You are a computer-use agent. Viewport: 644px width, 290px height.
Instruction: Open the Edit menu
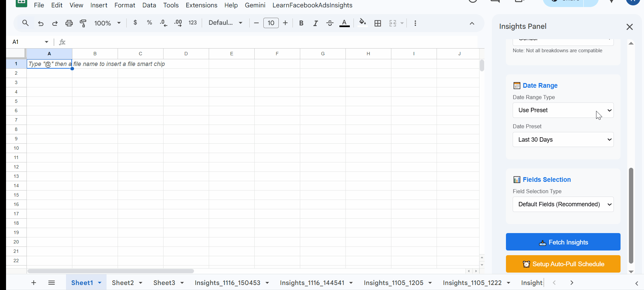(57, 5)
